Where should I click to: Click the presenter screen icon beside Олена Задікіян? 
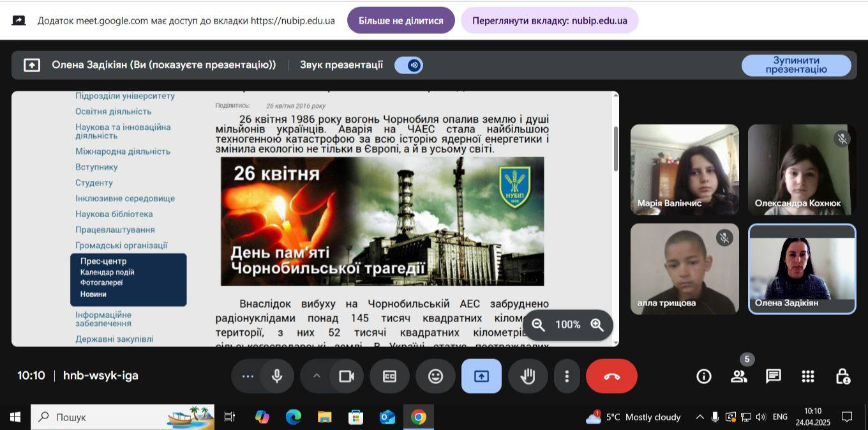(32, 65)
